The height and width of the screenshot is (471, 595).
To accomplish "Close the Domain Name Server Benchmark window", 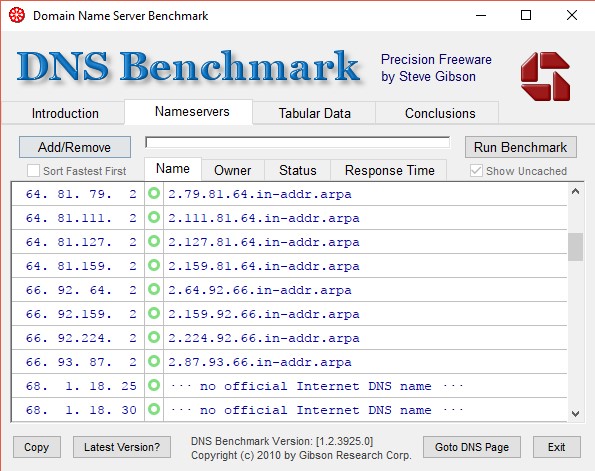I will tap(572, 16).
